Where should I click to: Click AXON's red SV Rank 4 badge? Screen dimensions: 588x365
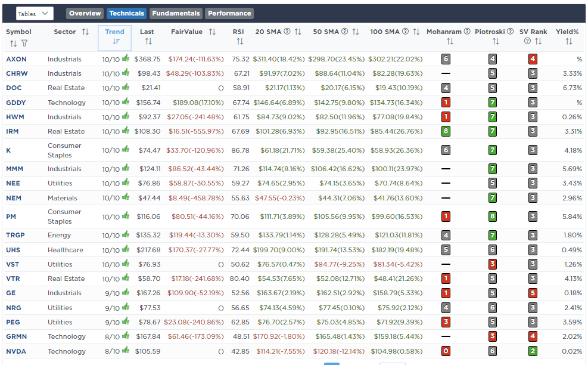[x=533, y=59]
